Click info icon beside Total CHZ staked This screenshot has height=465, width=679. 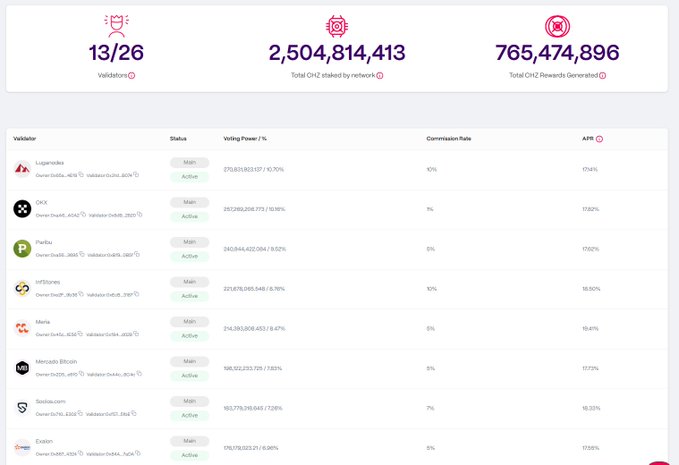coord(380,75)
